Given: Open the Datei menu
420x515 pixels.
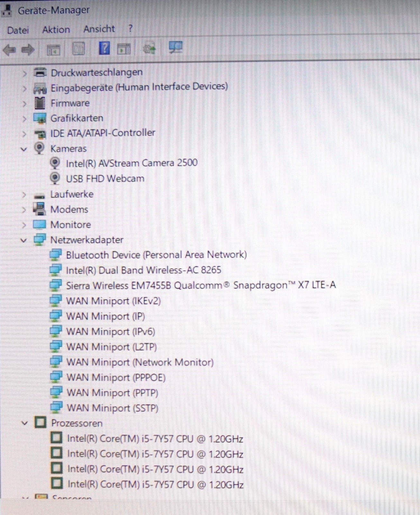Looking at the screenshot, I should [18, 30].
